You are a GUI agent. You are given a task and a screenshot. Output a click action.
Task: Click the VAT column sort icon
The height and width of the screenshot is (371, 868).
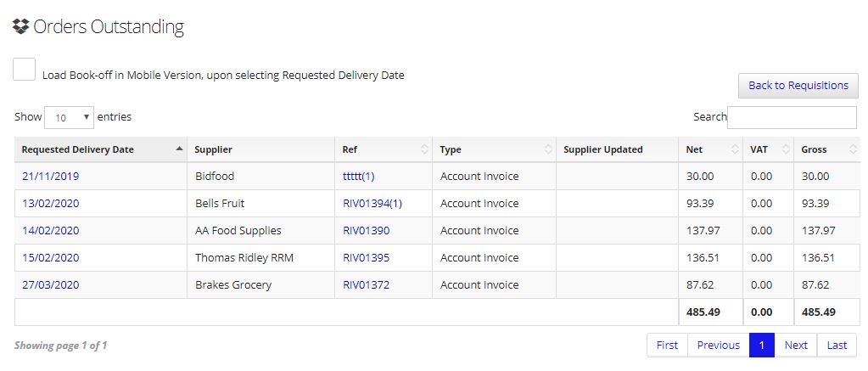click(786, 149)
